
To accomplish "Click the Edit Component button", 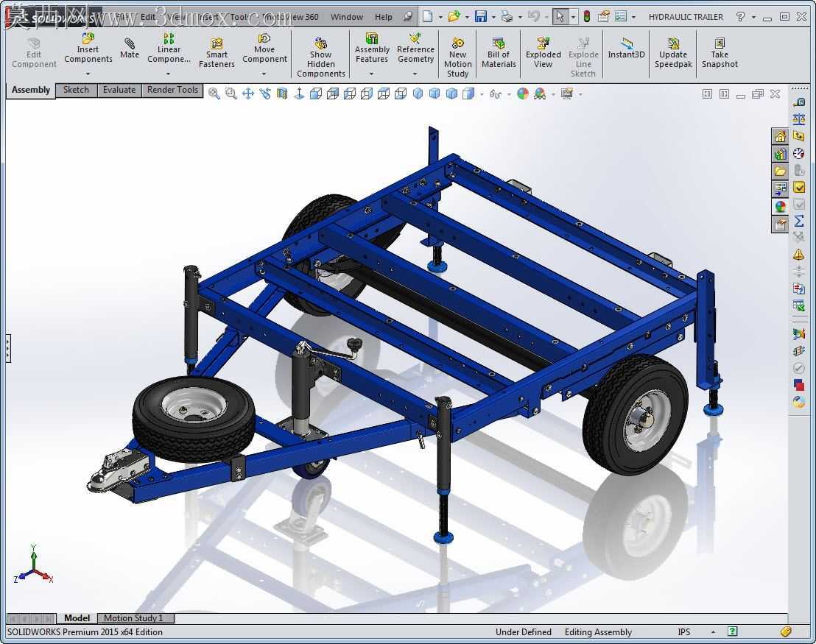I will [34, 52].
